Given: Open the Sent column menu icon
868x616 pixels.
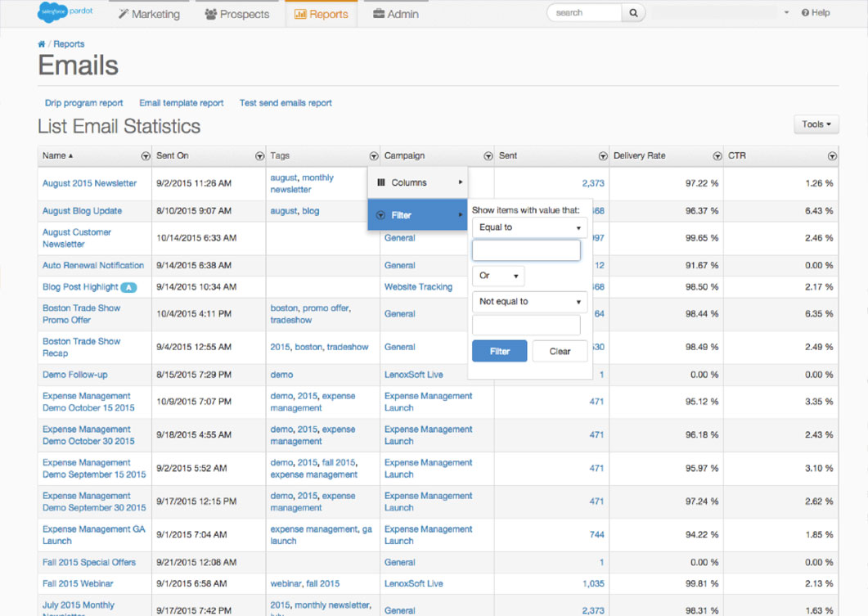Looking at the screenshot, I should (x=603, y=156).
